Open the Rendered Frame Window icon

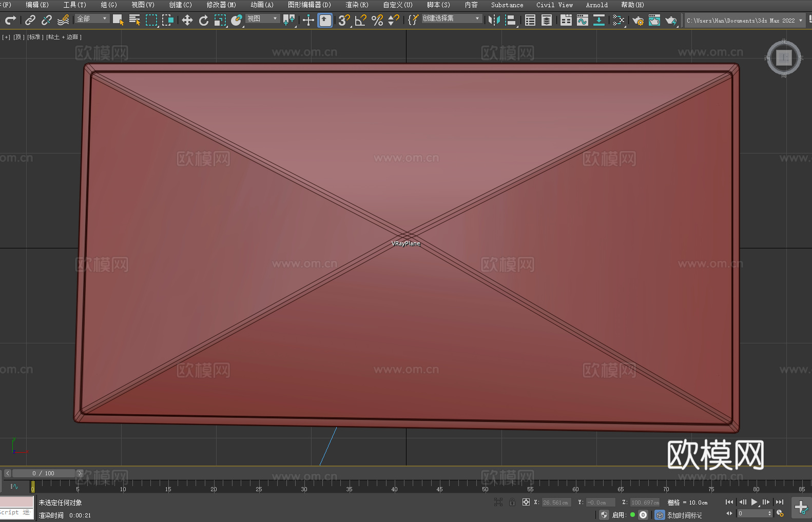[x=654, y=20]
